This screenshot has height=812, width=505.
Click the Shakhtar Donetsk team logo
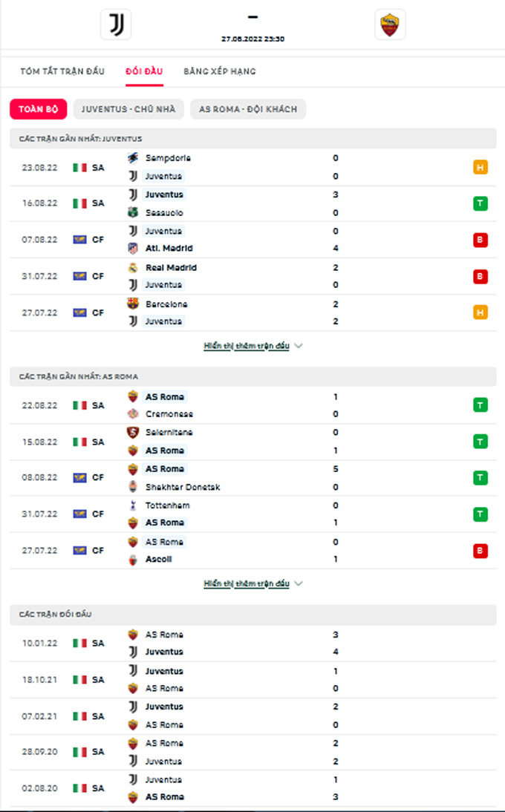point(133,487)
